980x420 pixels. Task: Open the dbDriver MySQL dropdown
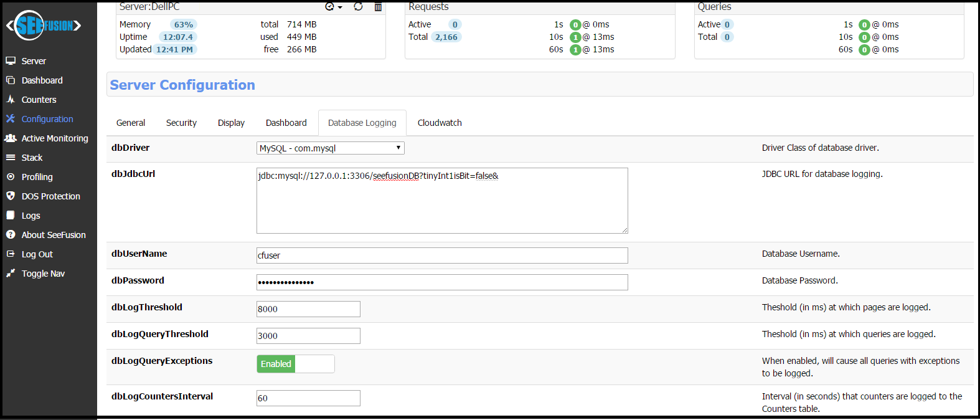[331, 148]
